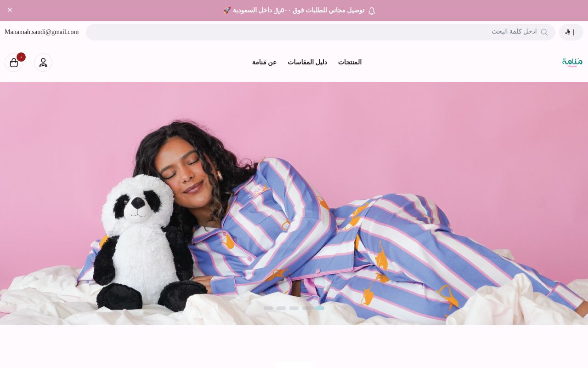
Task: Jump to the leftmost carousel slide dot
Action: tap(268, 308)
